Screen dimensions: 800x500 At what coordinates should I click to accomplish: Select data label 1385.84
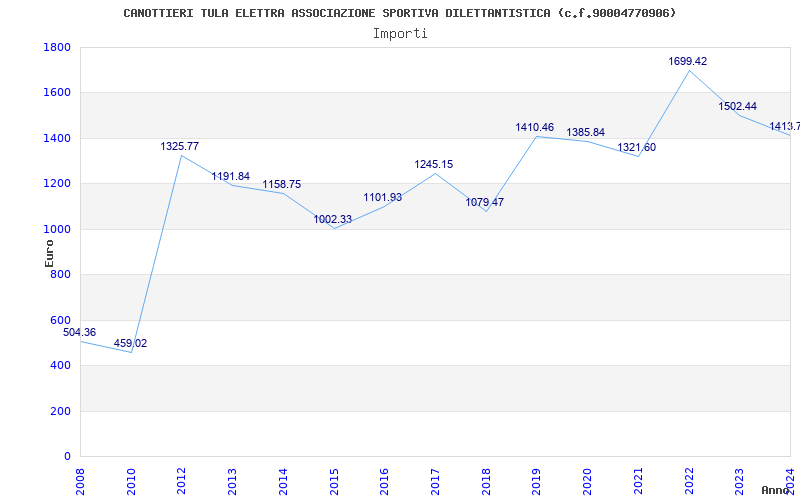pos(586,133)
